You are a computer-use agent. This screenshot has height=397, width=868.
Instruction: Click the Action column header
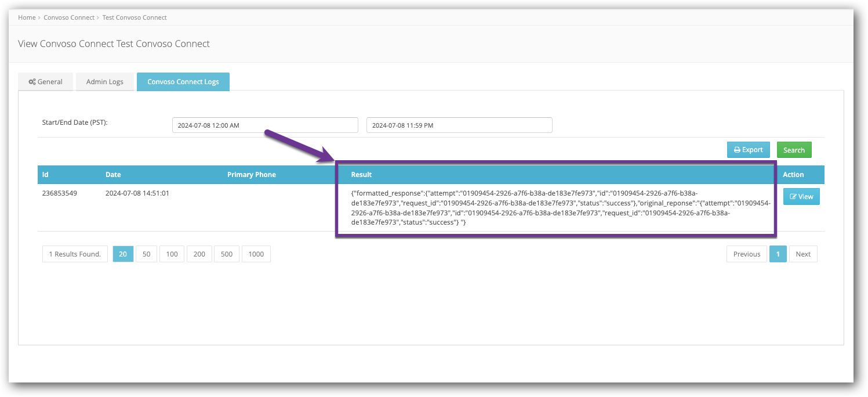(x=793, y=175)
